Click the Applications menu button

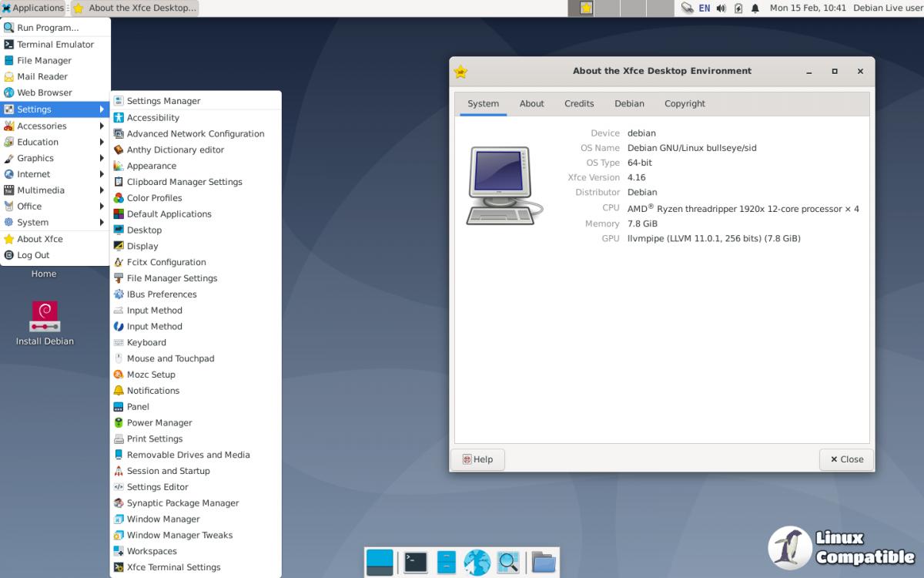[33, 8]
